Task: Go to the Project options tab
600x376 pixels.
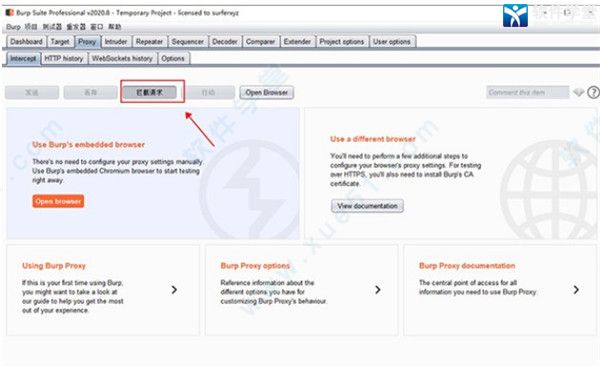Action: coord(342,42)
